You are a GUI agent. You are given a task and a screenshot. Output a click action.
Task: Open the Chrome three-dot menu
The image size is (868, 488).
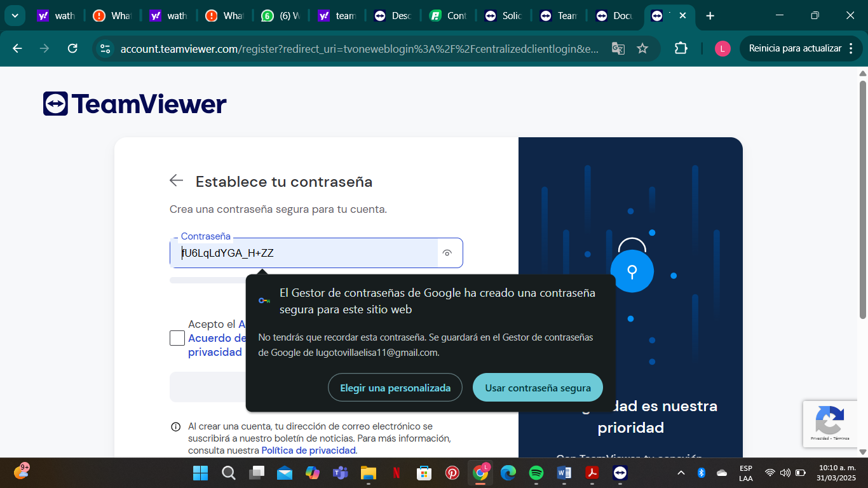coord(851,48)
